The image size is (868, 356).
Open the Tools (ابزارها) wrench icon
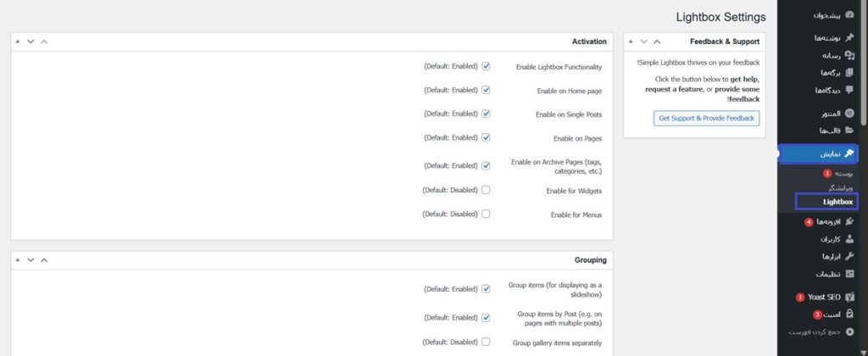[x=849, y=256]
